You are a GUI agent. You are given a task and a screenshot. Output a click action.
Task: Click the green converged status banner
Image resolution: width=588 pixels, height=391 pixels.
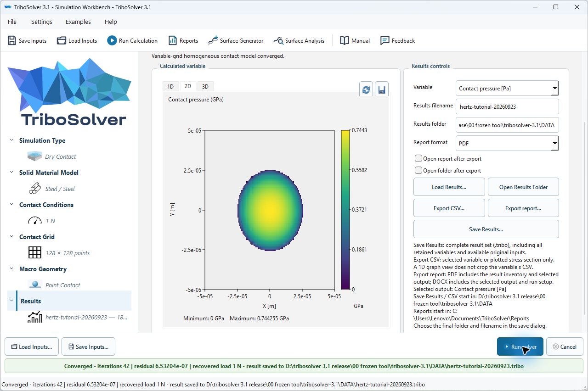coord(294,366)
